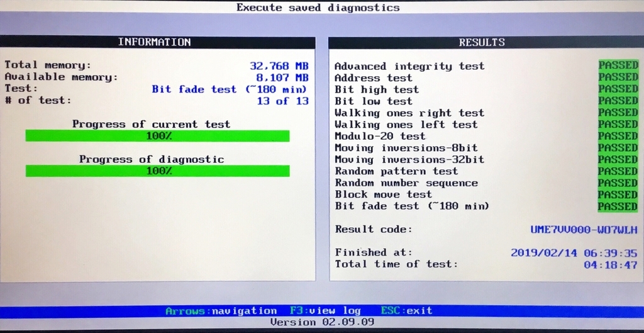Select the 'Available memory:' label
Image resolution: width=644 pixels, height=333 pixels.
pos(61,77)
